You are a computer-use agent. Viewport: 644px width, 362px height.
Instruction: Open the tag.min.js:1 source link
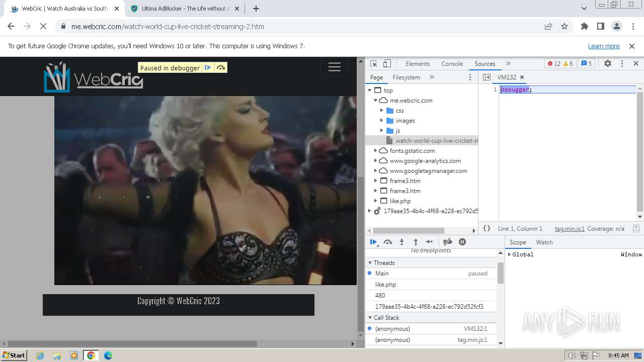point(570,228)
